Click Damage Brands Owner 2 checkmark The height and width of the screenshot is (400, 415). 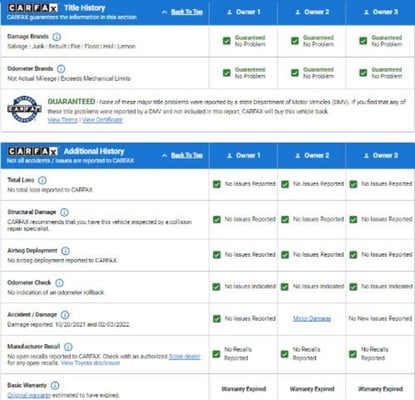[x=295, y=41]
